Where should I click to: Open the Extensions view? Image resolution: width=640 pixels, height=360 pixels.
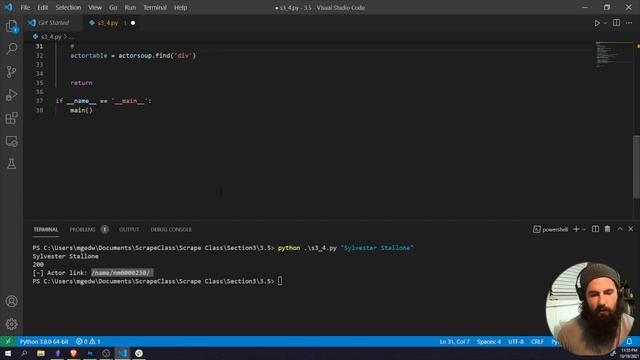tap(11, 118)
